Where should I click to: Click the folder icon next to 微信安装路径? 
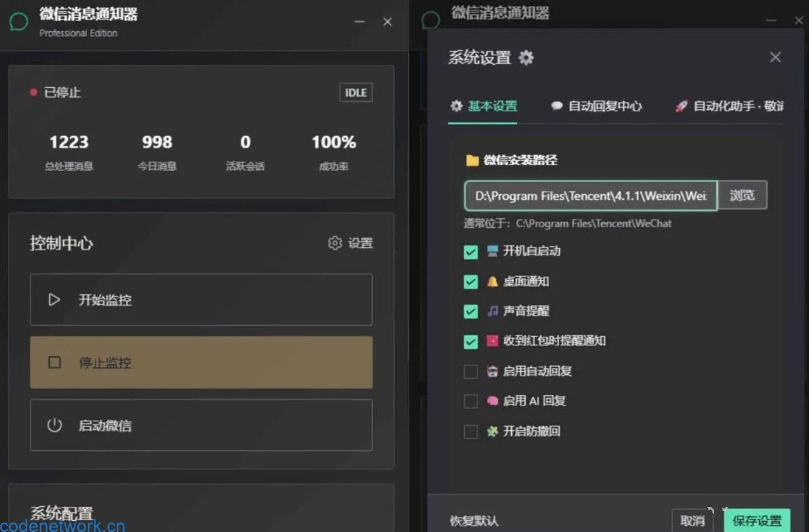[472, 160]
